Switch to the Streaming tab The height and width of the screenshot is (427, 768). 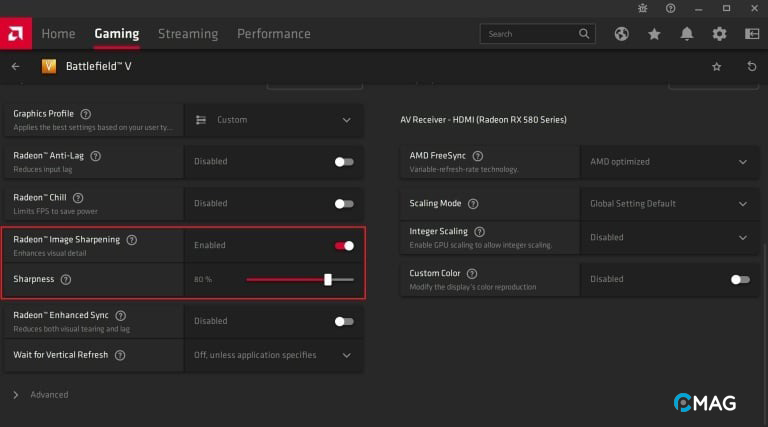188,34
